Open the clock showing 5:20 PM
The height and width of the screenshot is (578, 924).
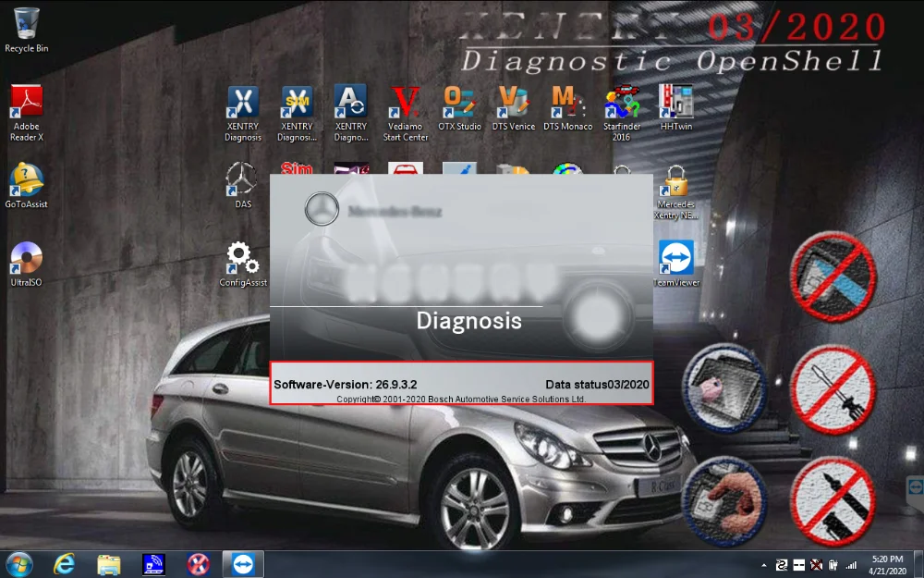click(887, 565)
